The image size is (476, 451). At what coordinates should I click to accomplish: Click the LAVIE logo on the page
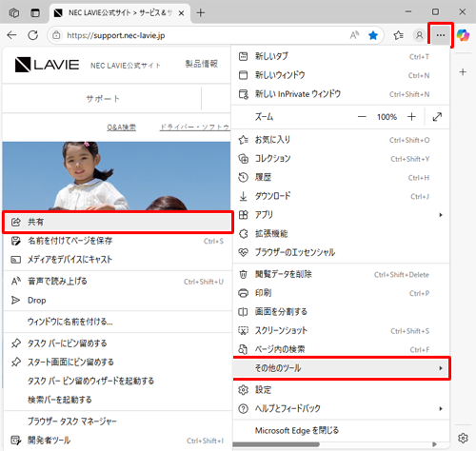click(47, 65)
